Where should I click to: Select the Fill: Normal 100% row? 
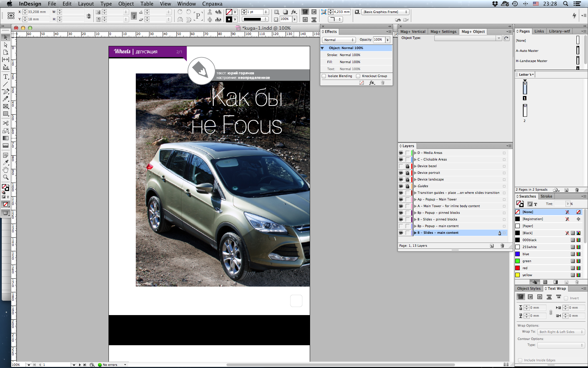coord(357,62)
